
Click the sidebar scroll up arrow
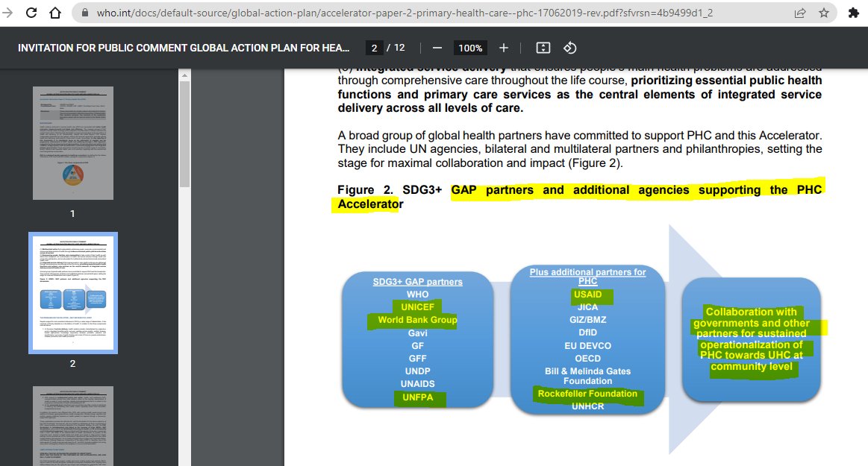point(185,75)
